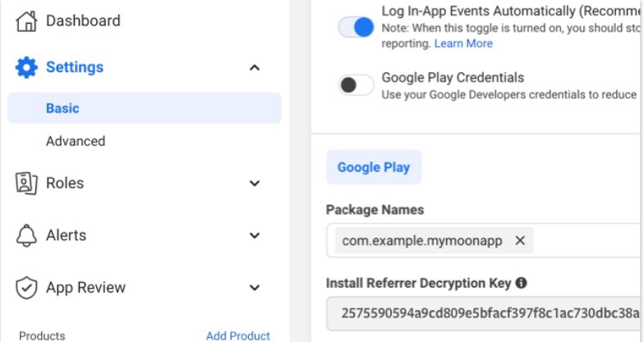
Task: Remove com.example.mymoonapp package name tag
Action: click(x=519, y=241)
